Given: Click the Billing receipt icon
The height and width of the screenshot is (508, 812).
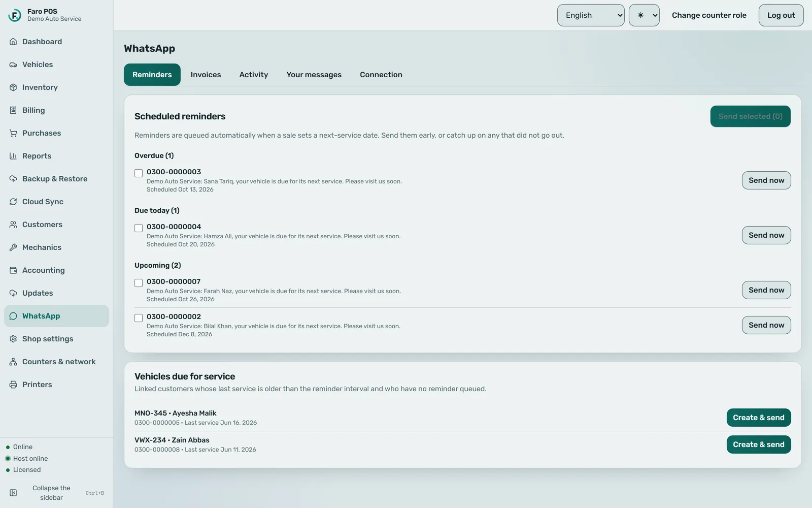Looking at the screenshot, I should (x=13, y=110).
